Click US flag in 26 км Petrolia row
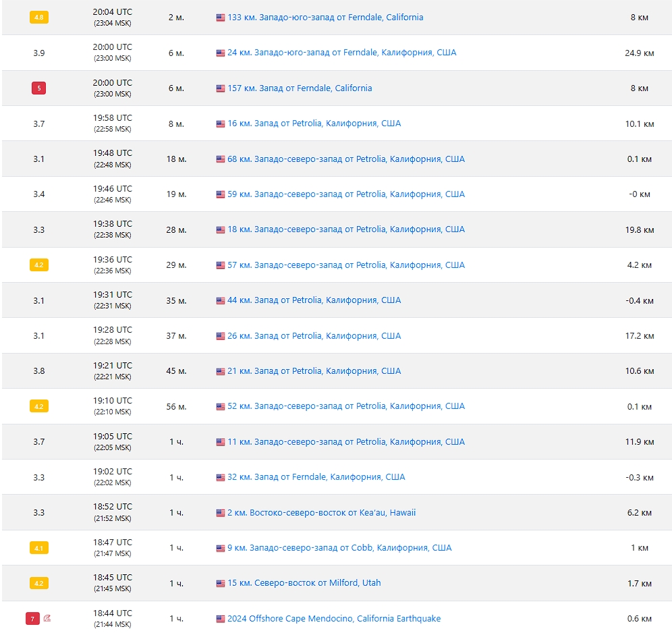This screenshot has height=633, width=672. [x=220, y=336]
